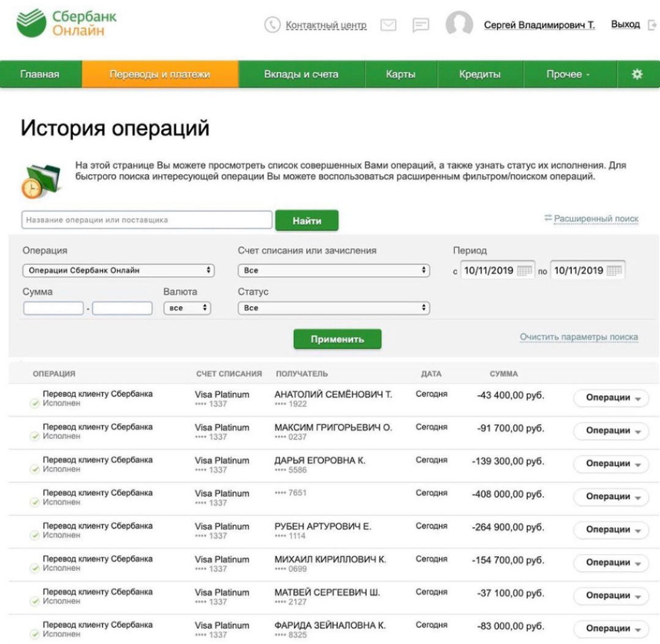660x644 pixels.
Task: Open the chat message icon
Action: click(420, 26)
